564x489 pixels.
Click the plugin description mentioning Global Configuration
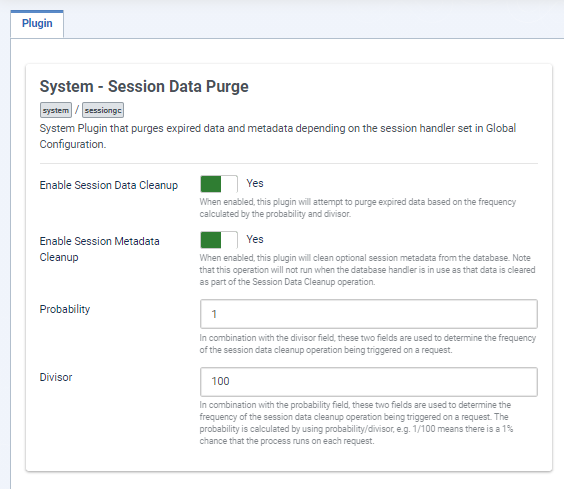(x=278, y=136)
